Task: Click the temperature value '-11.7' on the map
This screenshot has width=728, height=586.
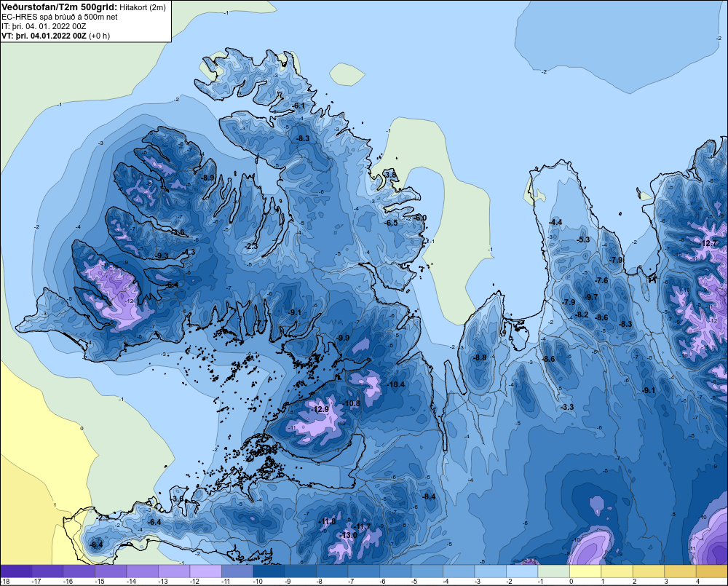Action: click(362, 526)
